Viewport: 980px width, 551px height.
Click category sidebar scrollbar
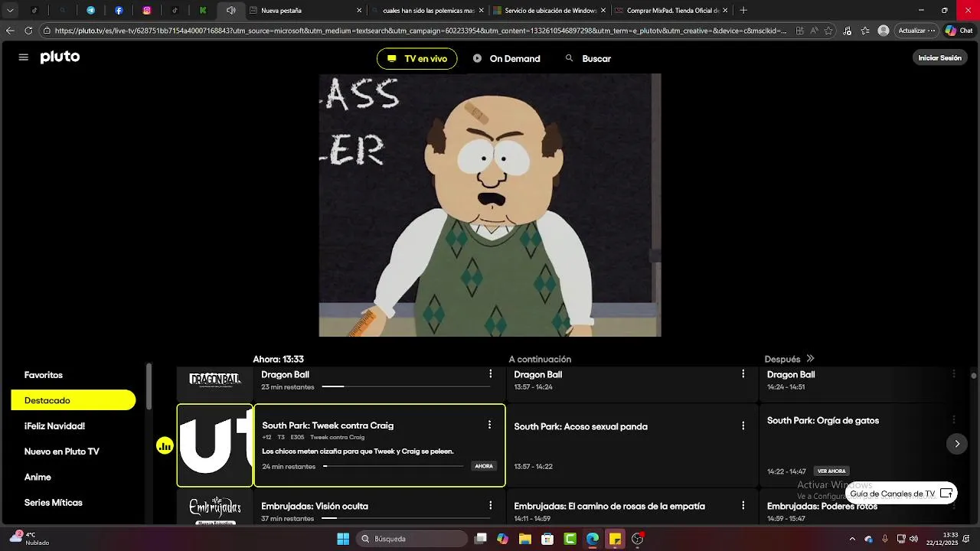[x=149, y=386]
